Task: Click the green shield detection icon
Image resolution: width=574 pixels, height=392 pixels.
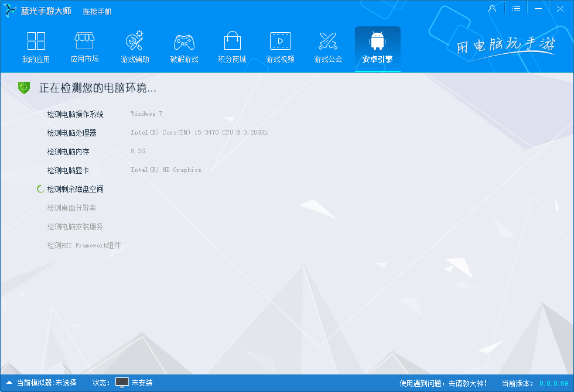Action: [x=24, y=88]
